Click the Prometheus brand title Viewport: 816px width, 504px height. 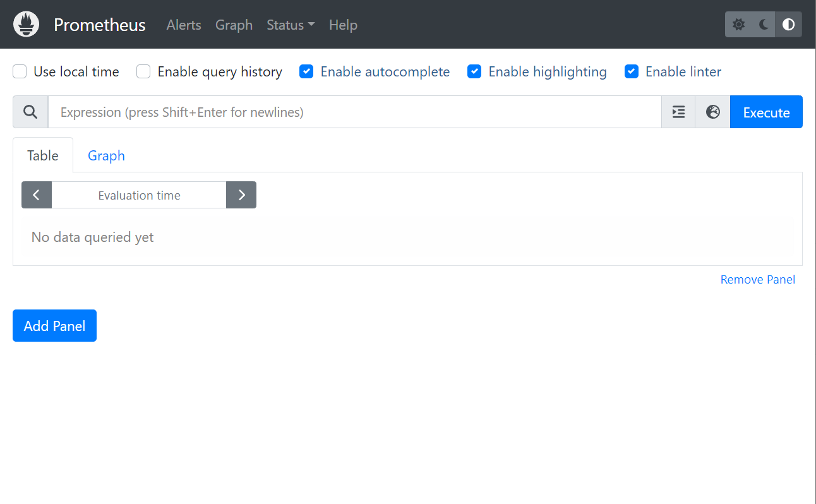pyautogui.click(x=100, y=25)
